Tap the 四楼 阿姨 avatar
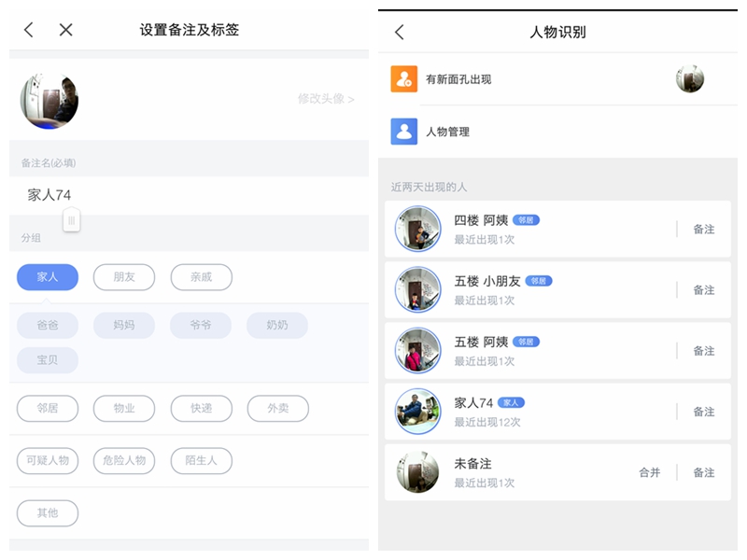 (417, 229)
